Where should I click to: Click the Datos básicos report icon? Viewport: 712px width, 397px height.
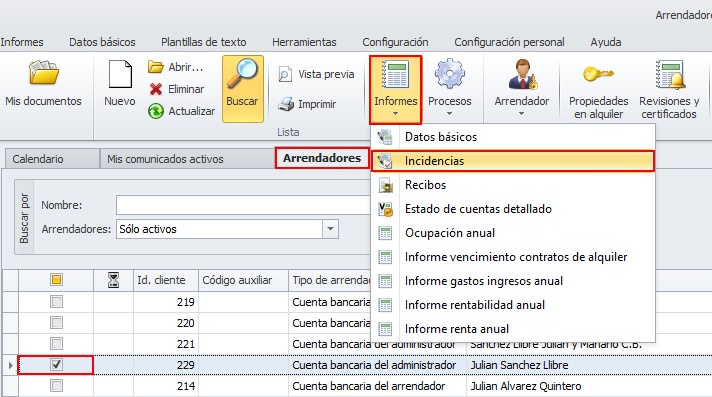(385, 137)
